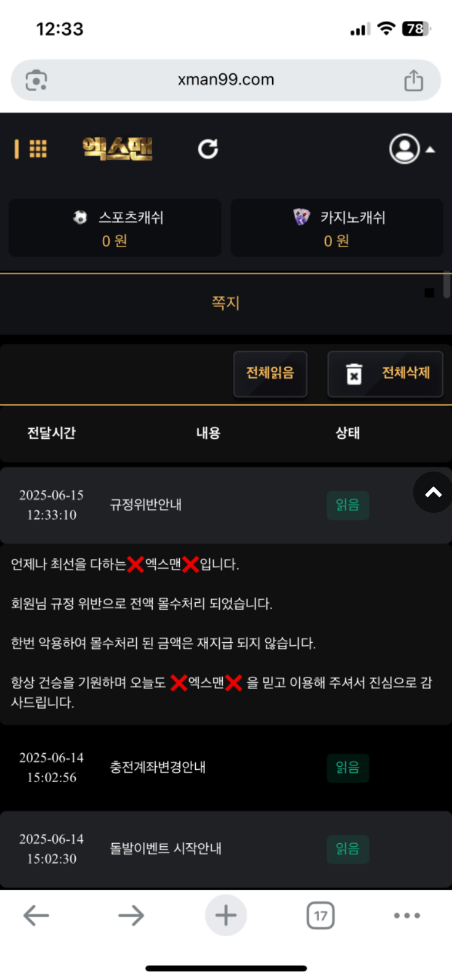Expand the profile dropdown arrow
This screenshot has width=452, height=980.
click(430, 149)
